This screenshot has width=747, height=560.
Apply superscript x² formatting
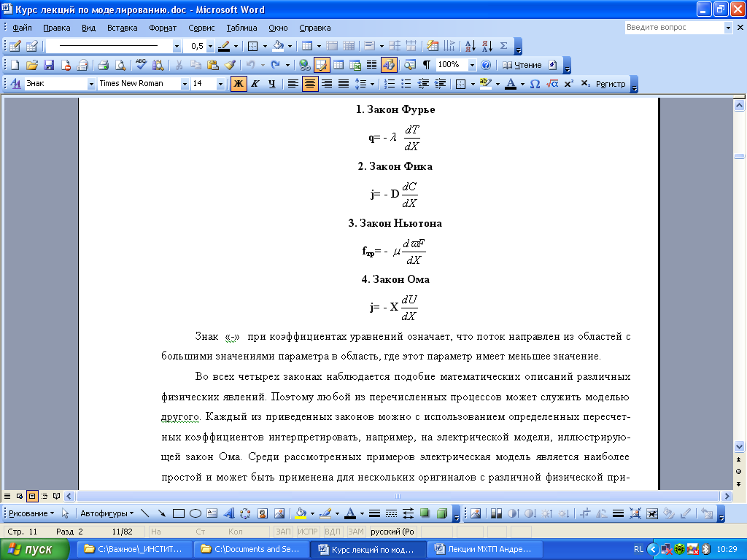pyautogui.click(x=569, y=84)
